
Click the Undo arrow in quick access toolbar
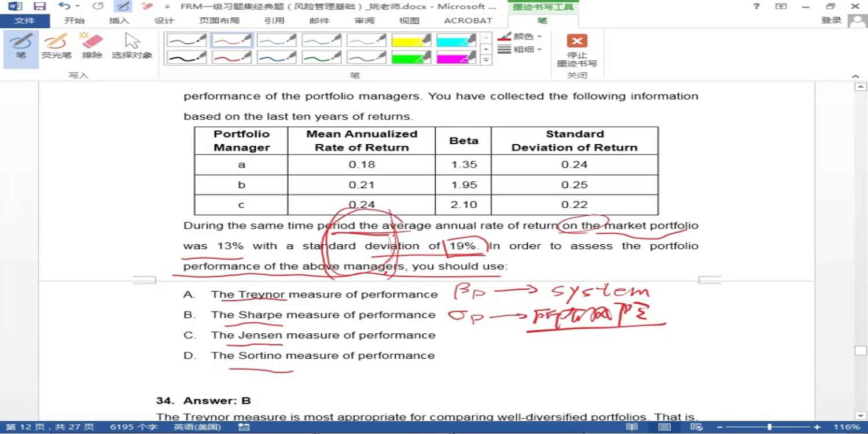click(63, 6)
